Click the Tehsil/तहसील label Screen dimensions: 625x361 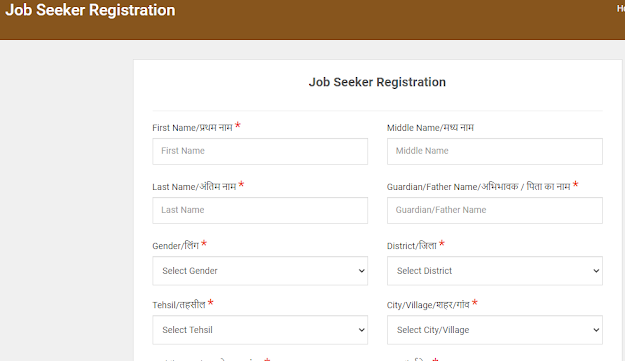pos(179,304)
